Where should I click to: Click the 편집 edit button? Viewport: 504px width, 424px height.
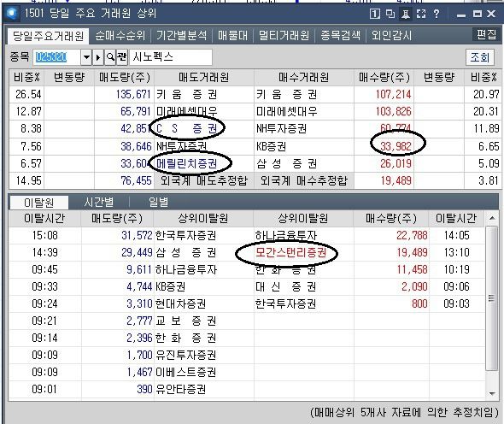click(x=486, y=34)
